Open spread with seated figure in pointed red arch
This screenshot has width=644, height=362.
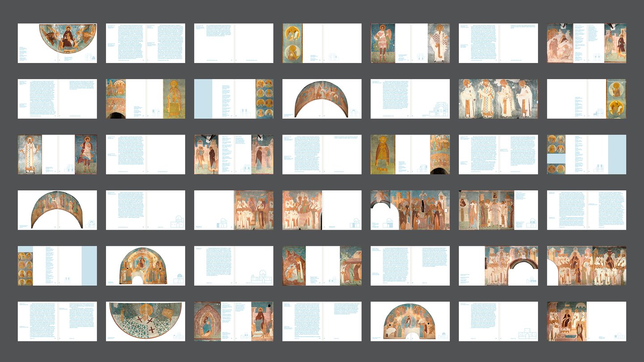[x=234, y=321]
